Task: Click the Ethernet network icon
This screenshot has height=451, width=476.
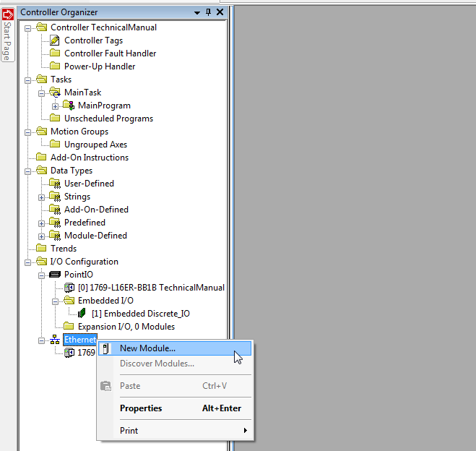Action: tap(55, 340)
